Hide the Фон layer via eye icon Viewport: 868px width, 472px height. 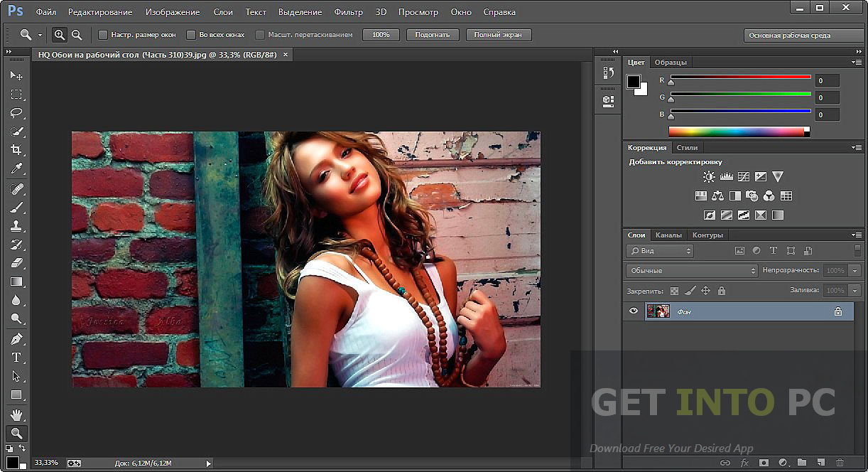coord(634,311)
